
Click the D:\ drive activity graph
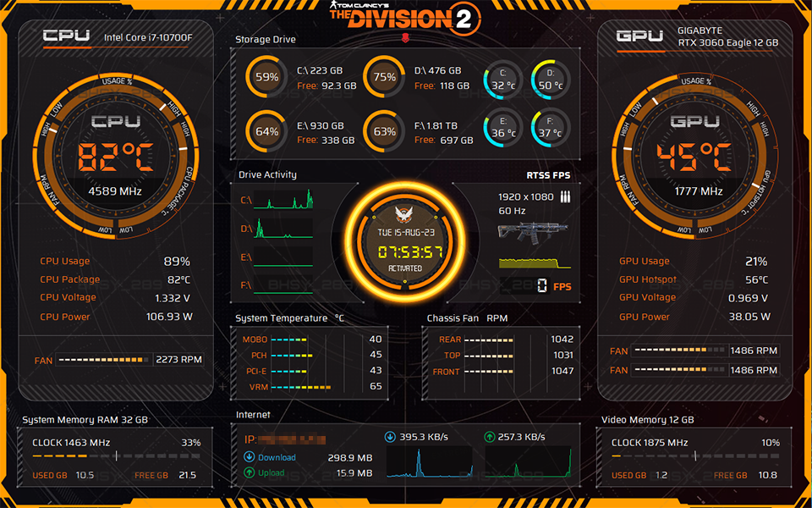point(283,228)
